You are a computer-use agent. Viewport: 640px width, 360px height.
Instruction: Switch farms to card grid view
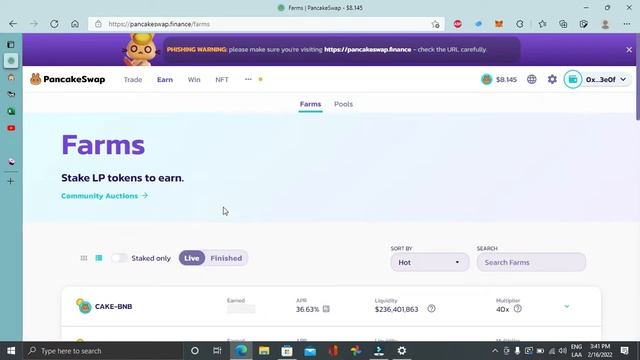84,258
